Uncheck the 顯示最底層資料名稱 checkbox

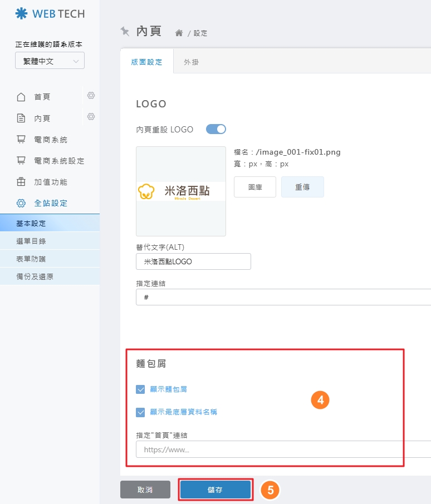141,412
